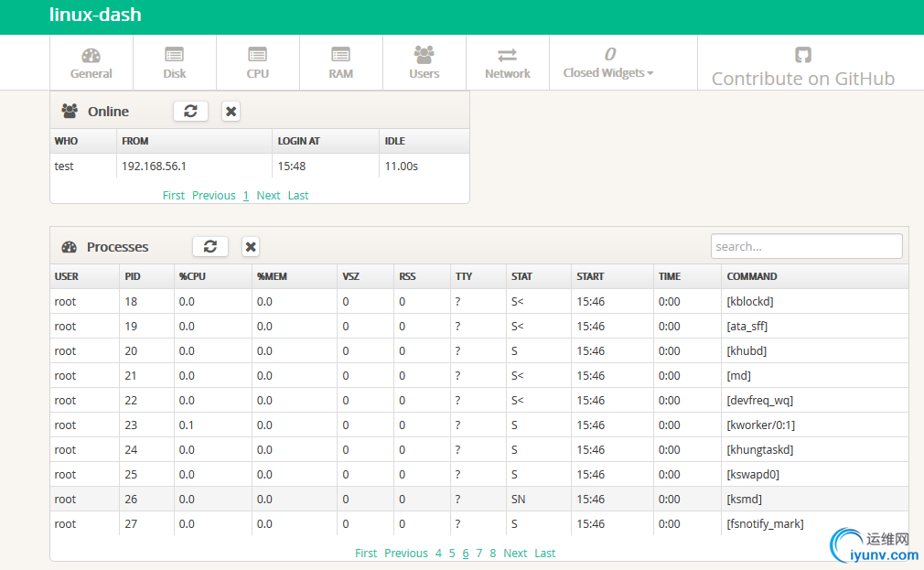This screenshot has height=570, width=924.
Task: Open the General dashboard tab
Action: pyautogui.click(x=91, y=63)
